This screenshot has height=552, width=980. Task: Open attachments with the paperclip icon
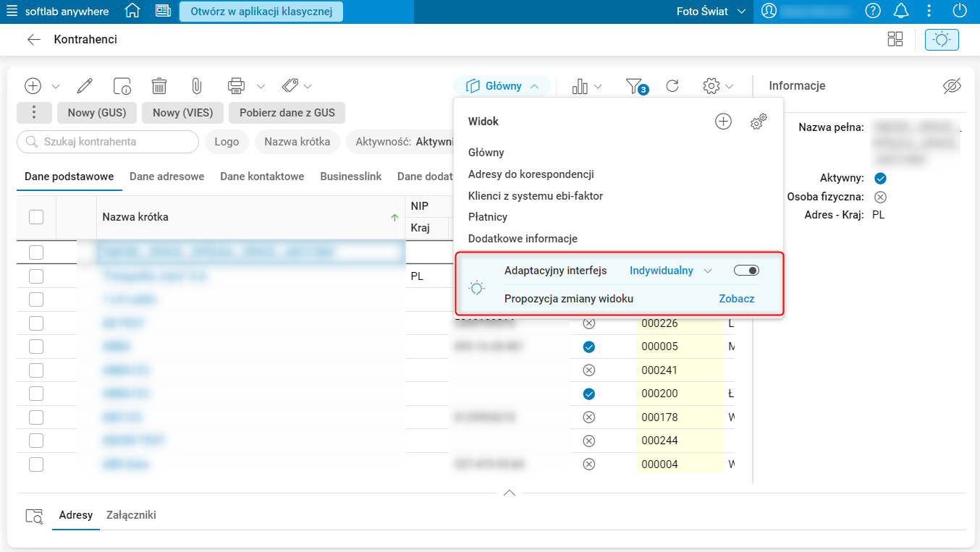click(196, 86)
